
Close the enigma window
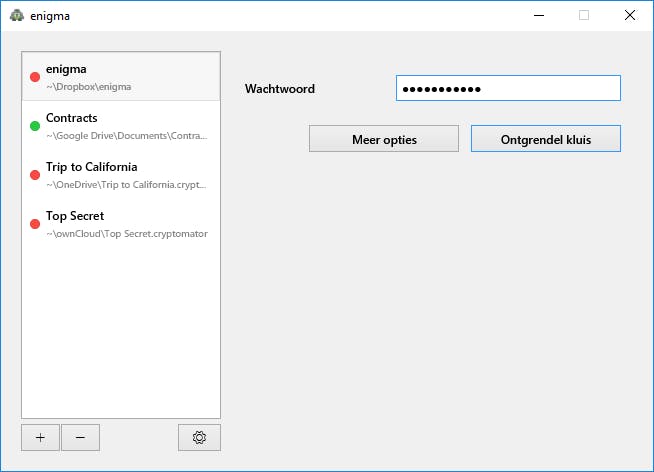point(630,15)
